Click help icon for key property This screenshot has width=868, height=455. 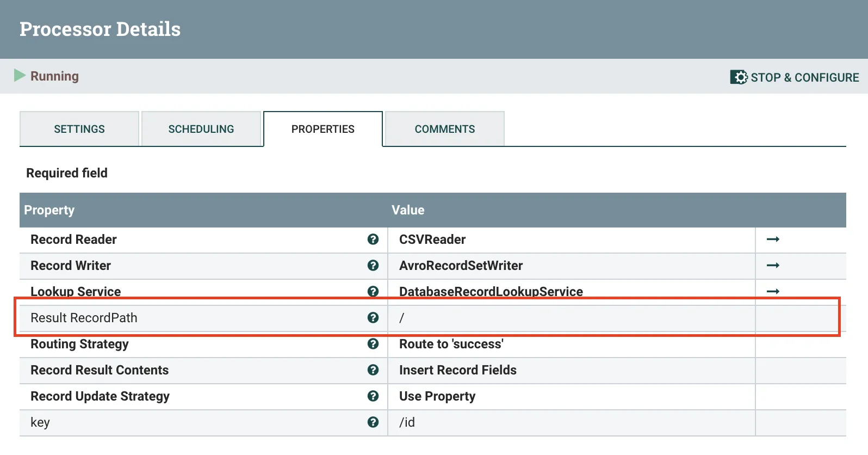click(x=373, y=422)
